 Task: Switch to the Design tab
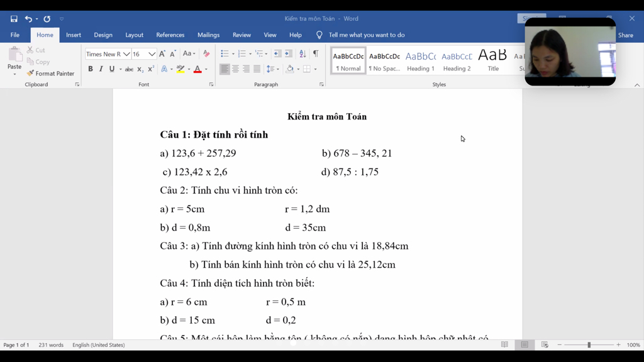[103, 35]
